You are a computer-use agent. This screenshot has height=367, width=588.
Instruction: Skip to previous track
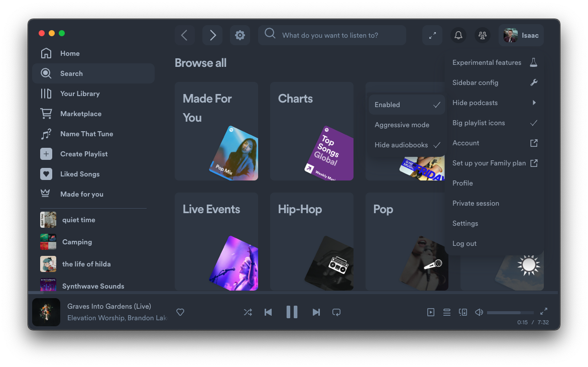tap(268, 312)
